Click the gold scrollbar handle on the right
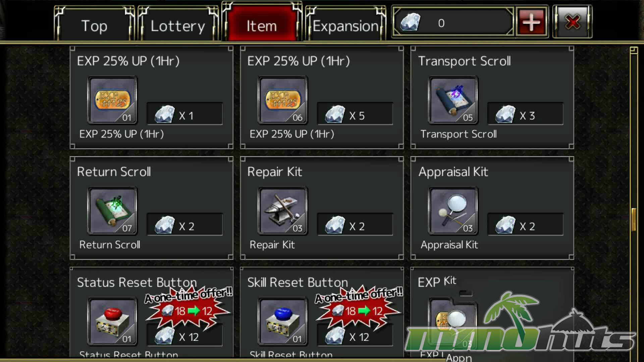 pos(634,220)
